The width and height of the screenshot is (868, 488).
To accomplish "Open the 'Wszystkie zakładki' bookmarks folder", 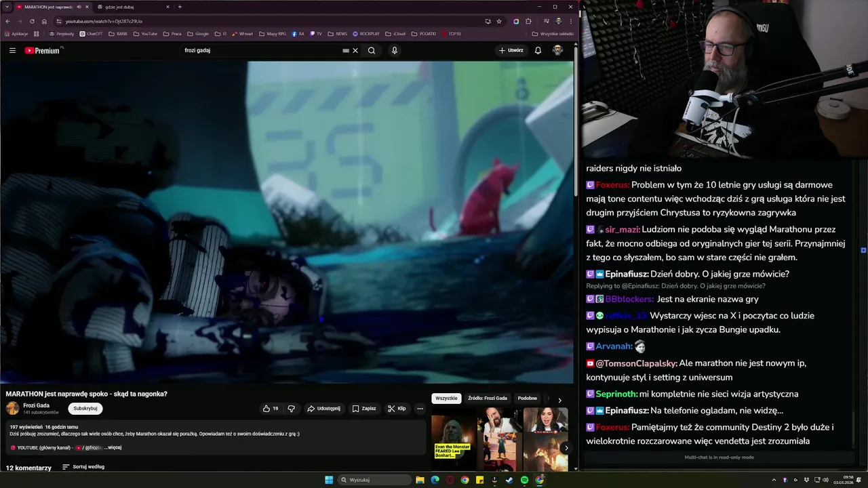I will point(553,34).
